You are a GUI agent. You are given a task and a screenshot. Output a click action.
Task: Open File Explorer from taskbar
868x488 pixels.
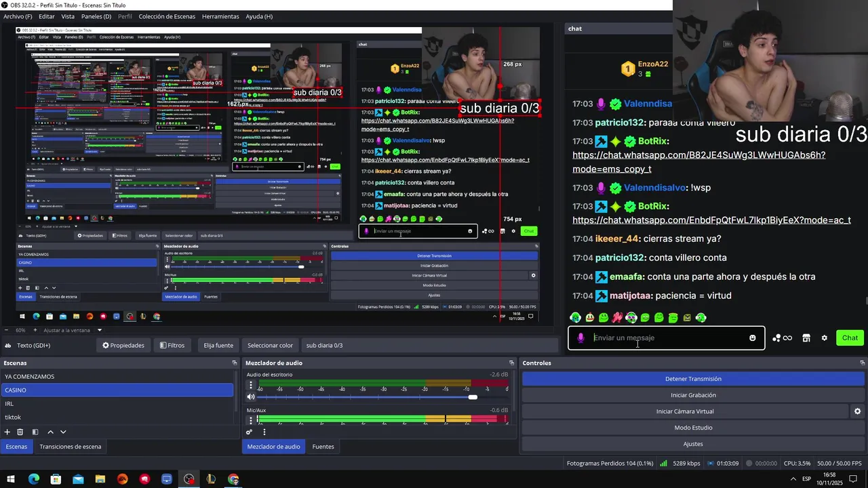coord(100,479)
